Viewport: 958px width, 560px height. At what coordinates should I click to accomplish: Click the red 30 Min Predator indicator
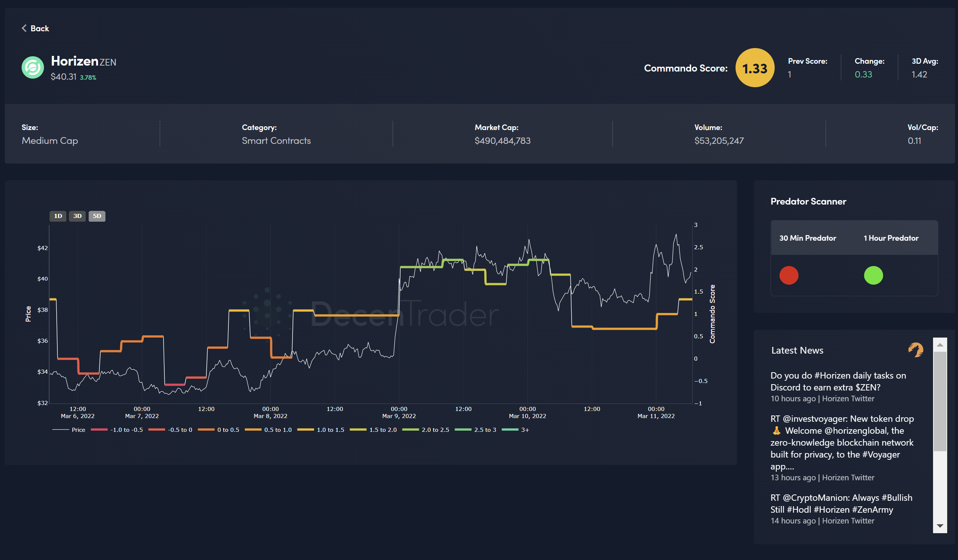789,275
